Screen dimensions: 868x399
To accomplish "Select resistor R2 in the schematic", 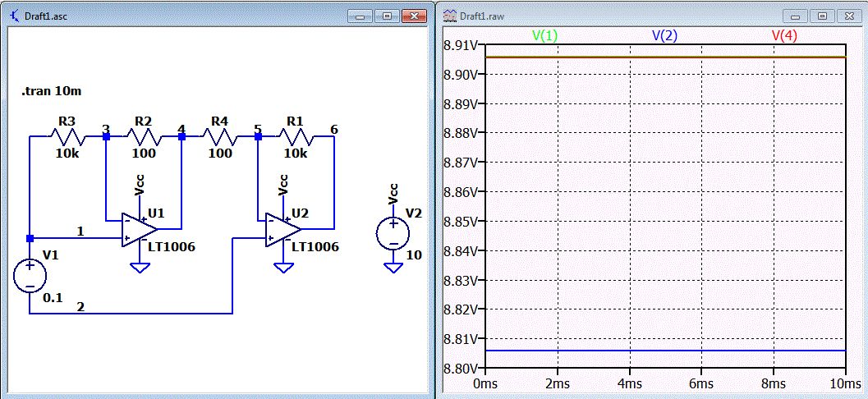I will (x=144, y=136).
